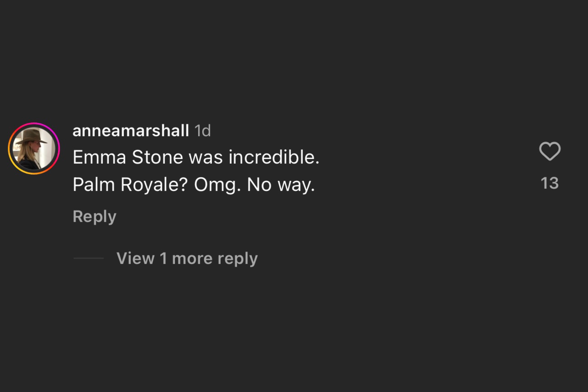Screen dimensions: 588x392
Task: Expand View 1 more reply
Action: [187, 258]
